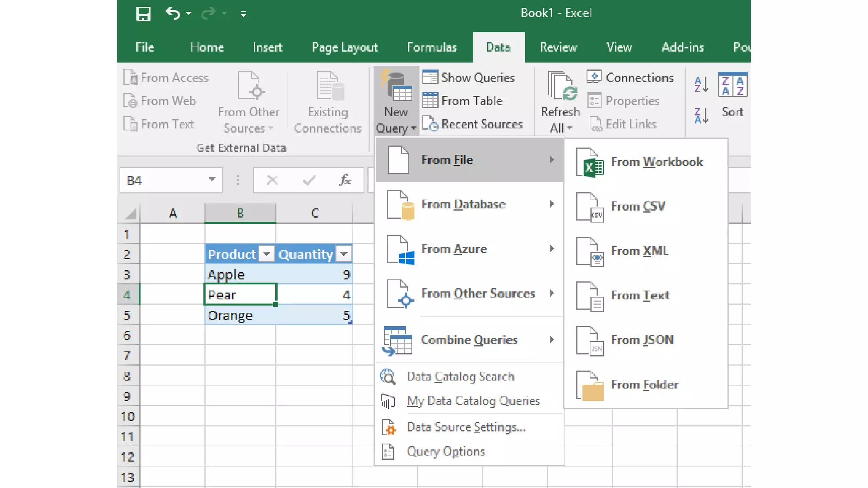This screenshot has height=488, width=868.
Task: Expand the Name Box dropdown arrow
Action: tap(212, 180)
